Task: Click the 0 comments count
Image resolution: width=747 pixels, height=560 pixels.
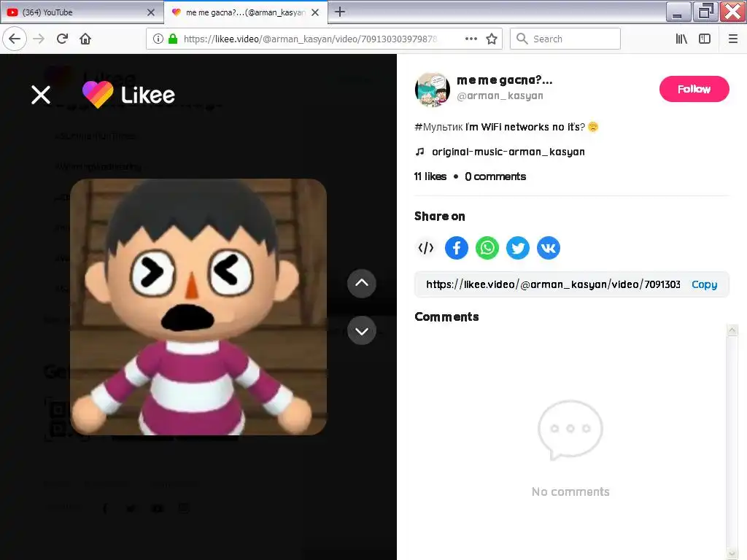Action: pyautogui.click(x=495, y=176)
